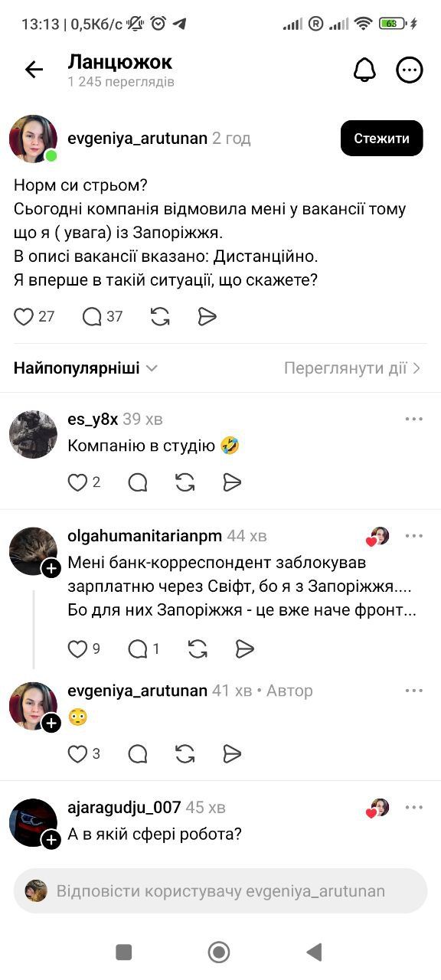Share the author's emoji reply via paper plane icon
The height and width of the screenshot is (980, 441).
click(232, 754)
